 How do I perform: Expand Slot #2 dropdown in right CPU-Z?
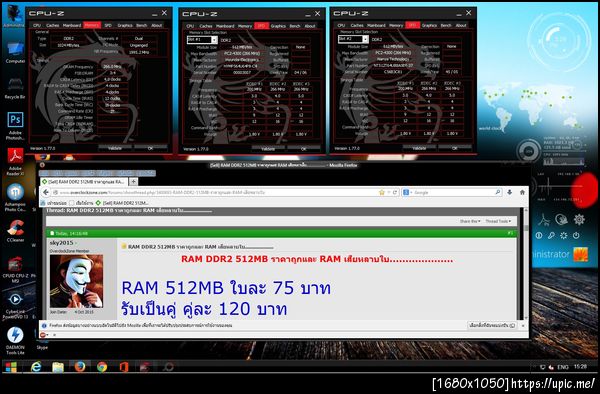coord(365,39)
